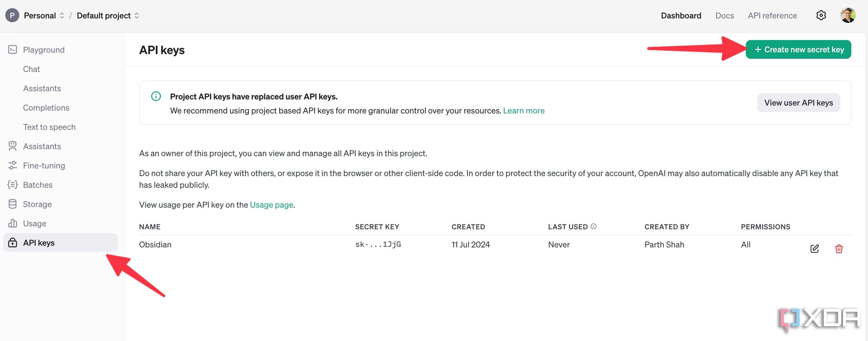The width and height of the screenshot is (868, 341).
Task: Click the PERMISSIONS column header
Action: [x=765, y=227]
